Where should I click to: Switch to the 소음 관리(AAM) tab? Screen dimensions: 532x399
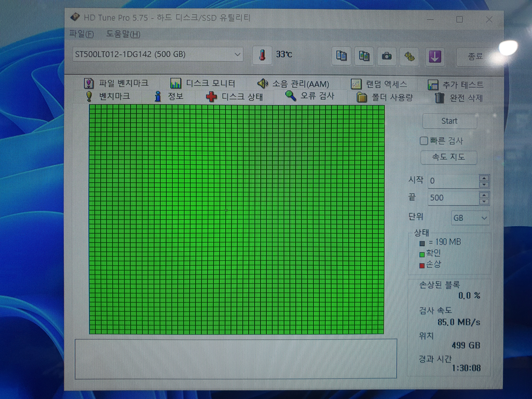pyautogui.click(x=293, y=84)
